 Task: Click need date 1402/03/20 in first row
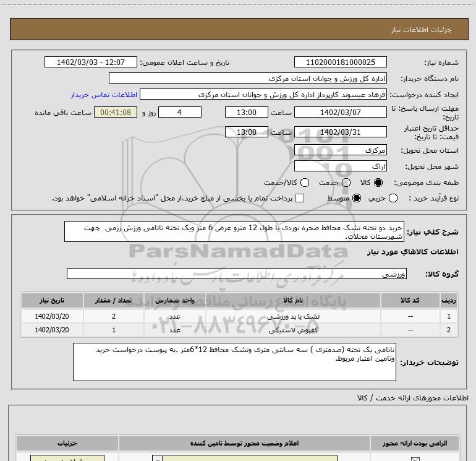(52, 316)
